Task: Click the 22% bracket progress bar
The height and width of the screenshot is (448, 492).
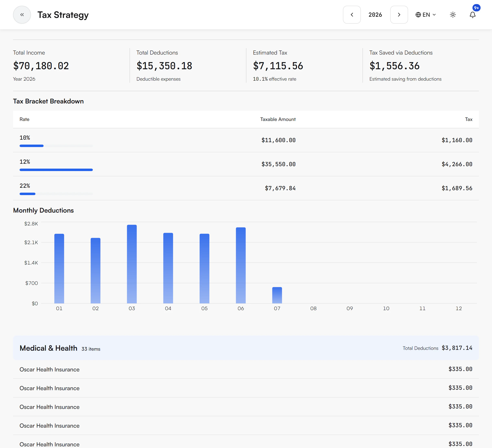Action: [x=56, y=194]
